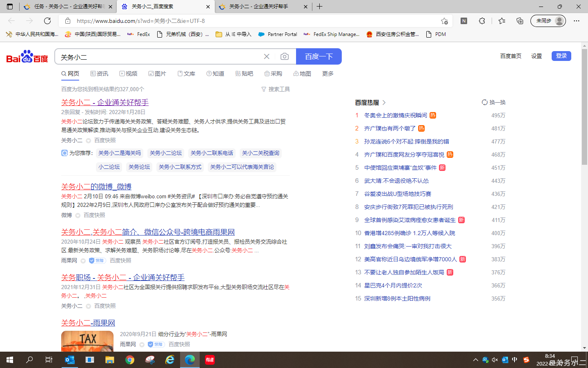Open Extensions puzzle icon

pos(482,21)
